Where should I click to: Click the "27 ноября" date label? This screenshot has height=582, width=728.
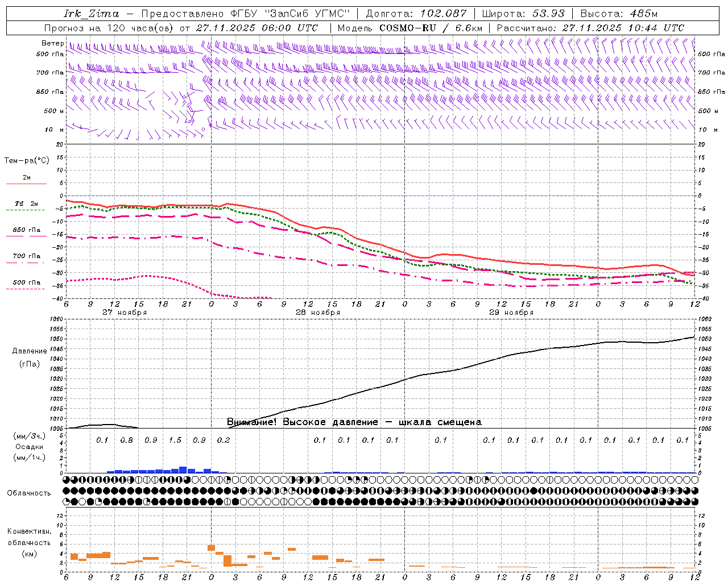pyautogui.click(x=125, y=313)
